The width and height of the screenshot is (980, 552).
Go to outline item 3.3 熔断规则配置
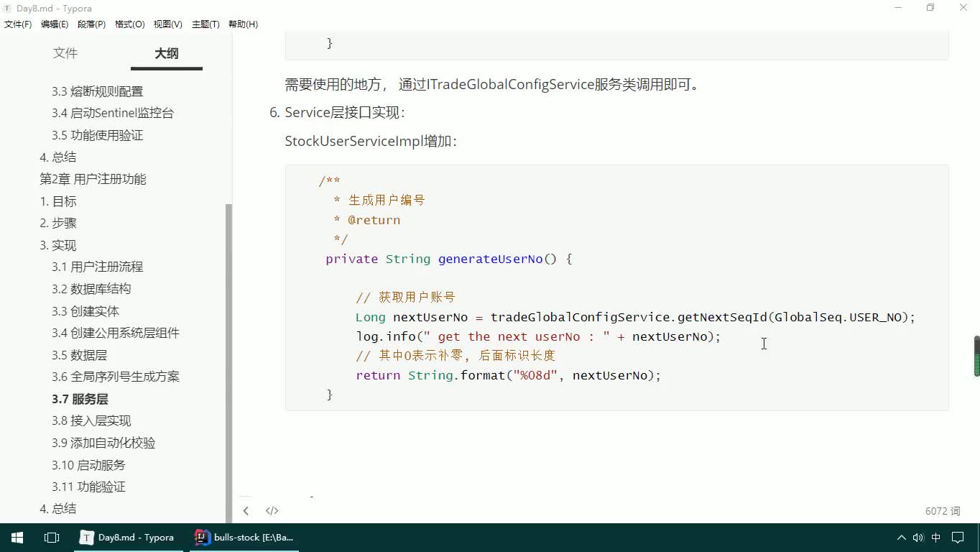coord(97,91)
